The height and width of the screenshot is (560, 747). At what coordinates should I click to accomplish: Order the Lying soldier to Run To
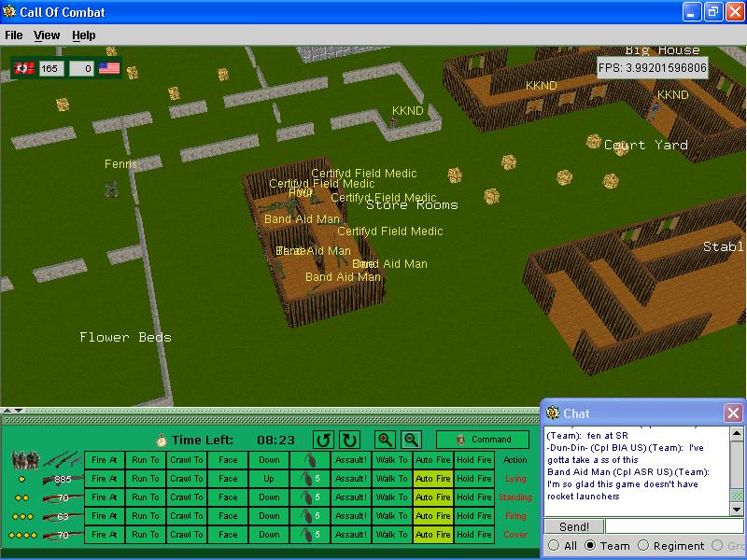pos(146,479)
